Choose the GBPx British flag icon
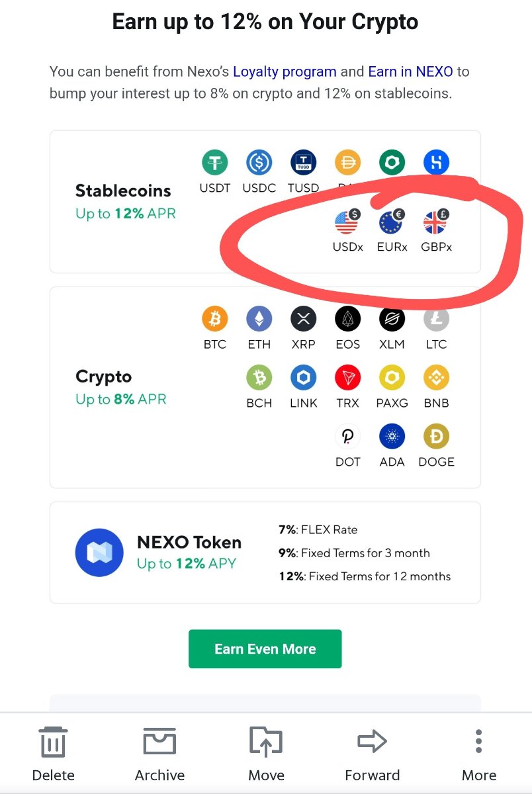The image size is (532, 794). click(x=436, y=223)
